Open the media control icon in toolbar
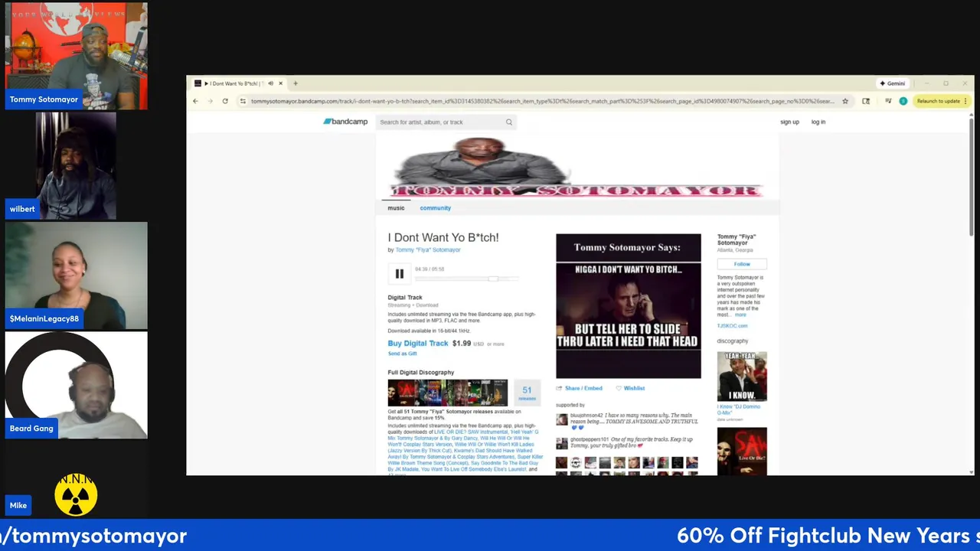This screenshot has width=980, height=551. [x=888, y=101]
